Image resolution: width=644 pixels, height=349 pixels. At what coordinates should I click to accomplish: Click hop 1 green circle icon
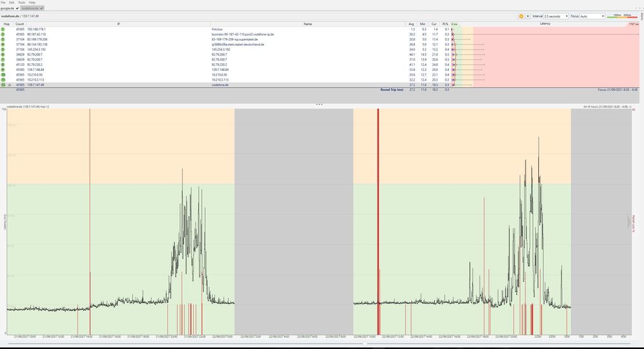(3, 30)
